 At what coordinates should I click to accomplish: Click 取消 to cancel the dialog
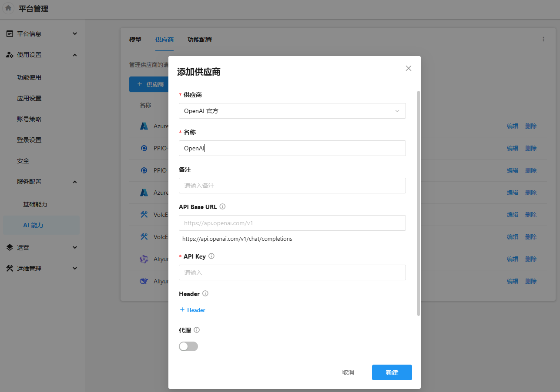coord(348,372)
